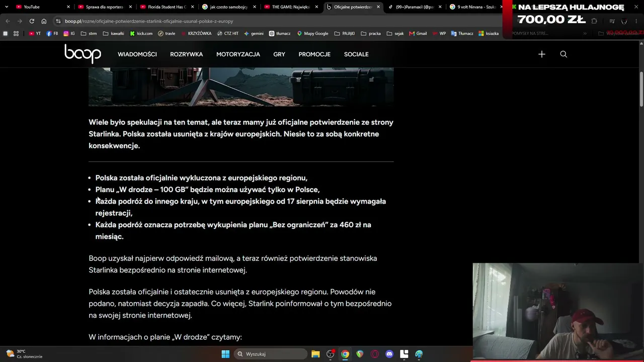Close the Oficjalne potwierdzenie tab
This screenshot has width=644, height=362.
pos(378,7)
